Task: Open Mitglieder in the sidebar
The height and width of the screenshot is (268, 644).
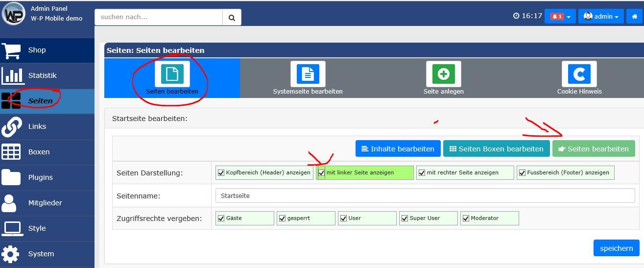Action: coord(45,203)
